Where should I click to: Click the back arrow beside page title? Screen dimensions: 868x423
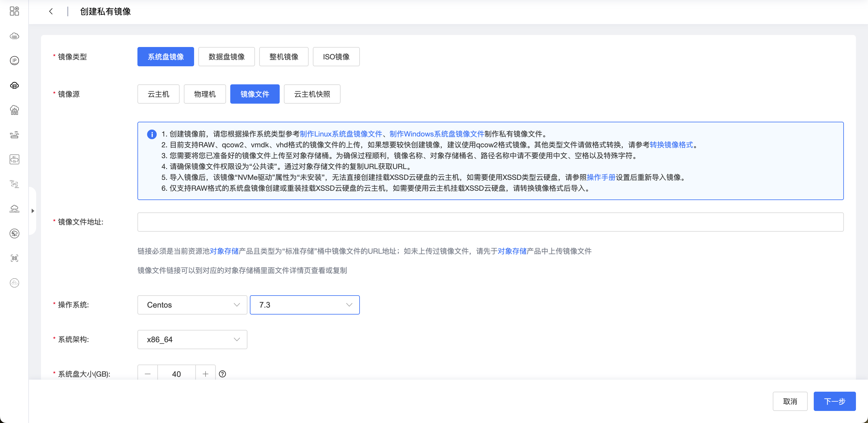(51, 11)
